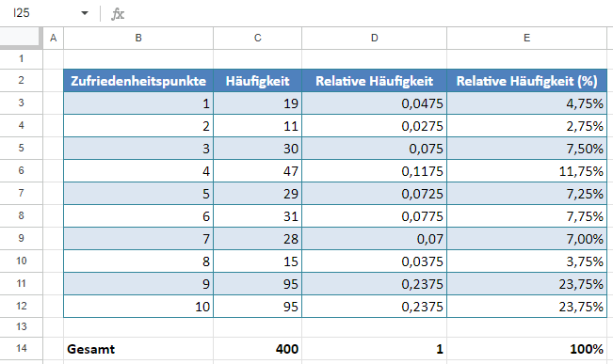The height and width of the screenshot is (364, 613).
Task: Select cell with frequency 15
Action: point(257,261)
